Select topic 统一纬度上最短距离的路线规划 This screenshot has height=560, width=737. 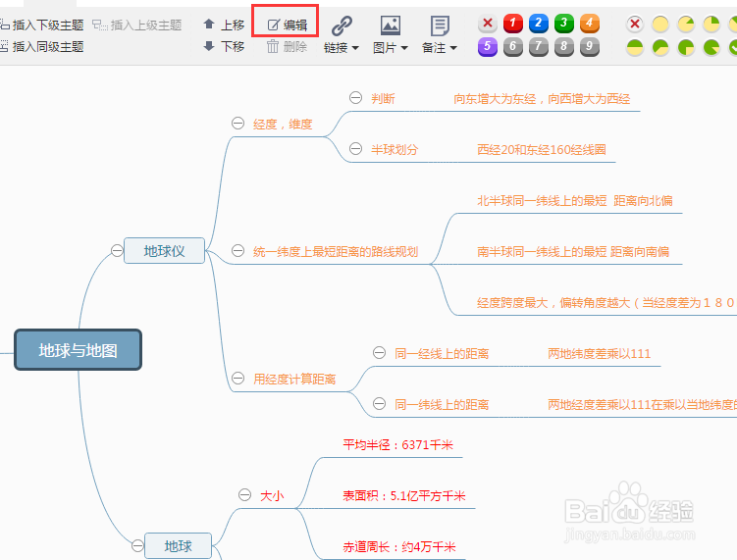coord(336,252)
